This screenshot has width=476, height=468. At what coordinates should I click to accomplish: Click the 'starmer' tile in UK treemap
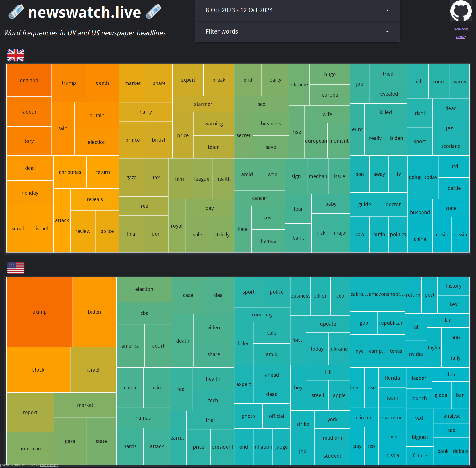point(203,104)
